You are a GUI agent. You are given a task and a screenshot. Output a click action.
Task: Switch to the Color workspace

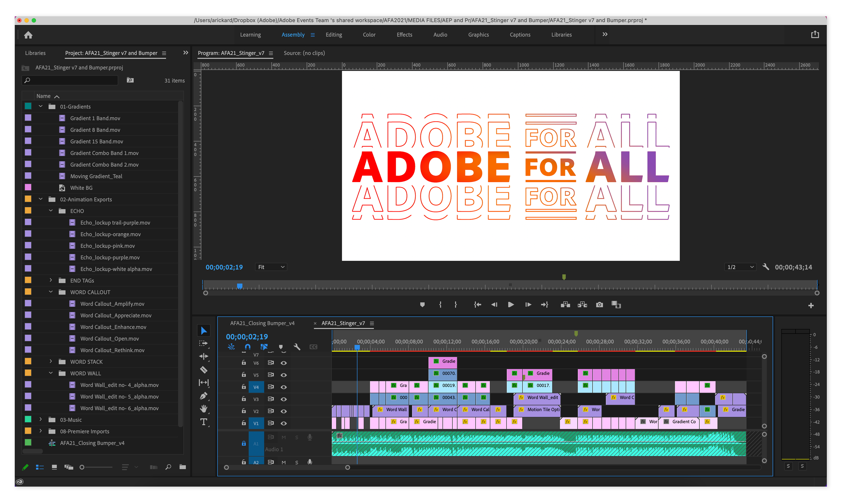pos(369,35)
